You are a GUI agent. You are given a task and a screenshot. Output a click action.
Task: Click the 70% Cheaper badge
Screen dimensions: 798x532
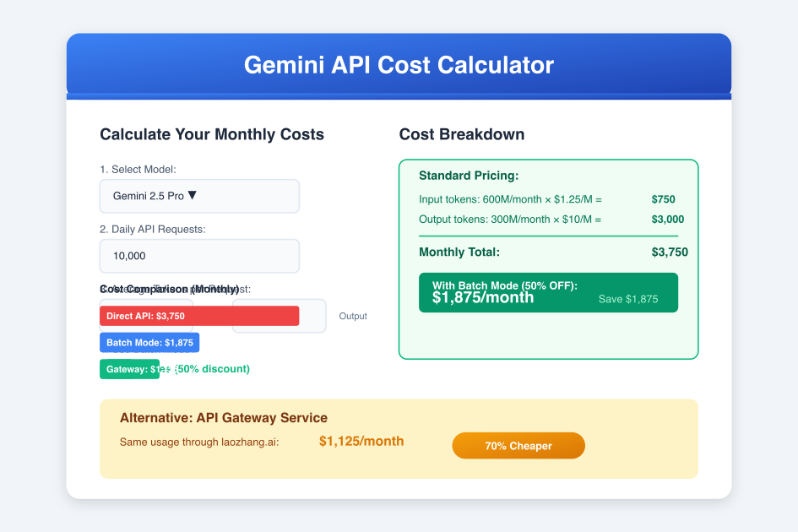click(518, 445)
